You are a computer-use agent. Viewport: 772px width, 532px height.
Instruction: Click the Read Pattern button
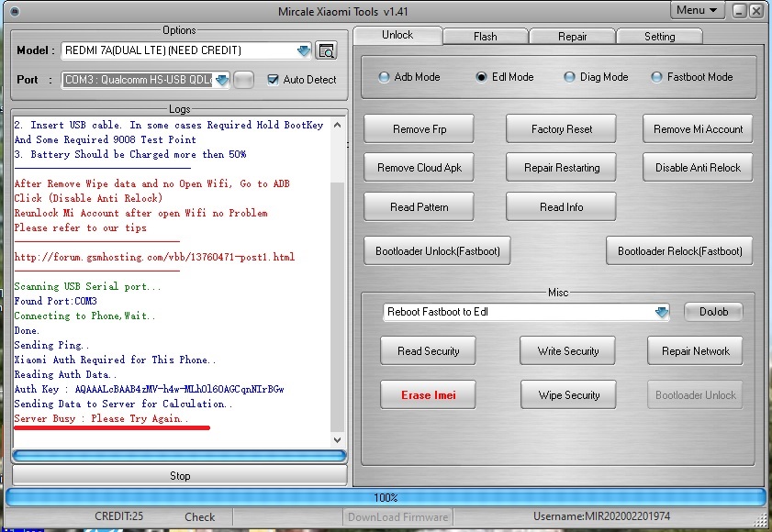click(419, 206)
